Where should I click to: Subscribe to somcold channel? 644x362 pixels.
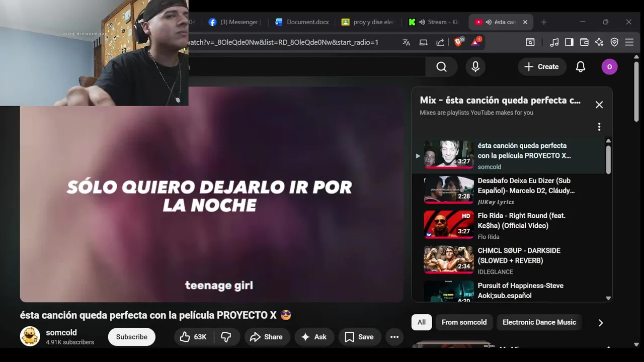(132, 337)
